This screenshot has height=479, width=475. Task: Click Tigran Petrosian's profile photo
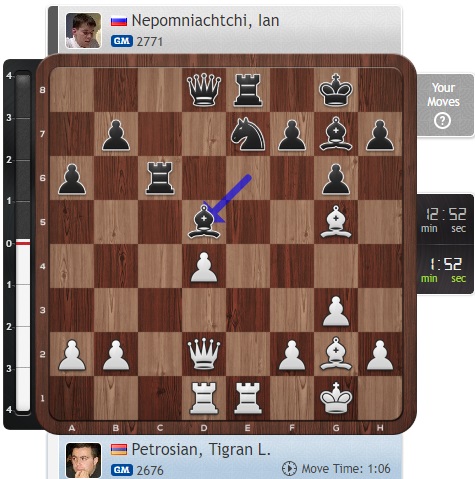click(x=83, y=460)
